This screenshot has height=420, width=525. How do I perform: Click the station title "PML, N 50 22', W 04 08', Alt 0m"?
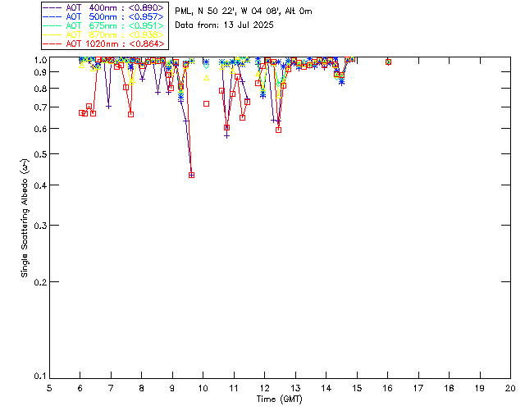coord(244,11)
